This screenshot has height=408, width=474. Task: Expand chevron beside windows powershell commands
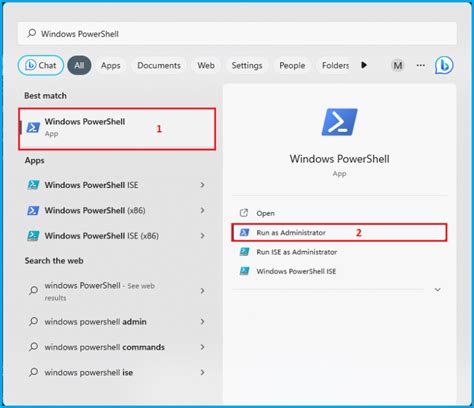[x=202, y=347]
